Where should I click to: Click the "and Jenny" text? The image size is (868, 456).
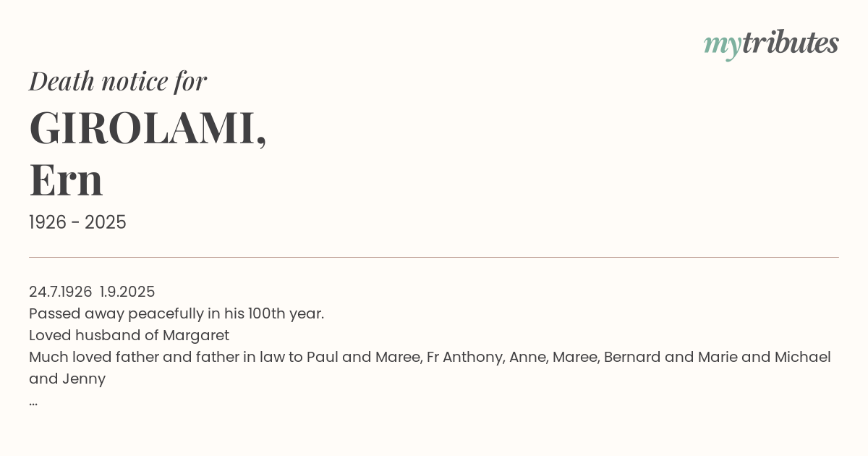point(67,379)
